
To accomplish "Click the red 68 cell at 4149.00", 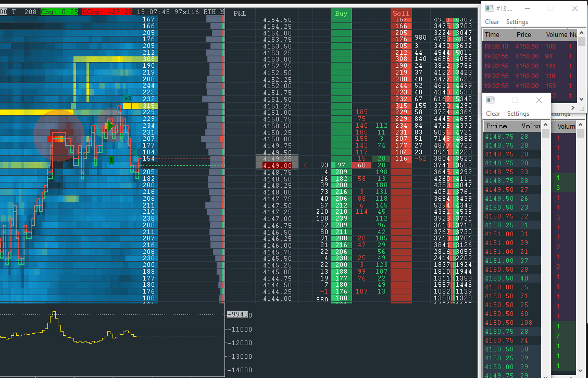I will pos(361,166).
